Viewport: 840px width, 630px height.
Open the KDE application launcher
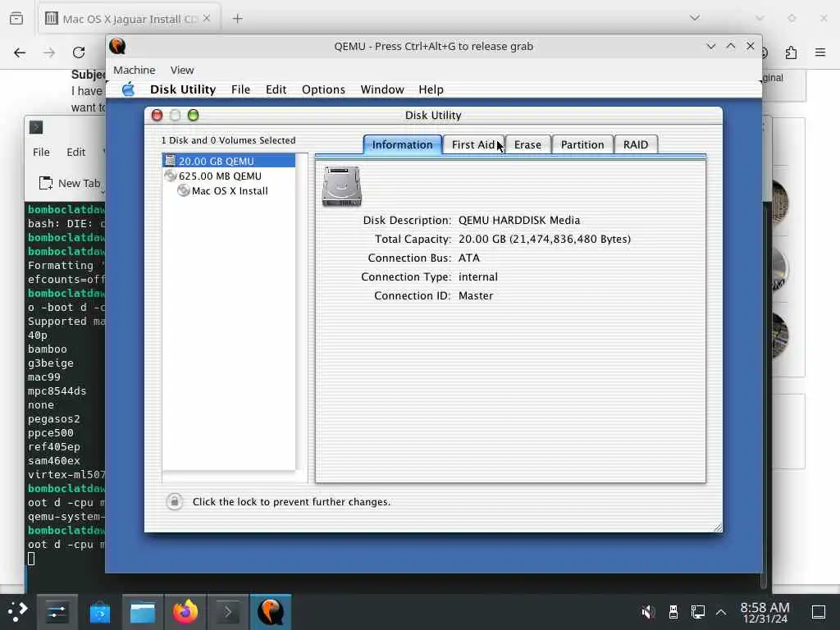coord(17,612)
